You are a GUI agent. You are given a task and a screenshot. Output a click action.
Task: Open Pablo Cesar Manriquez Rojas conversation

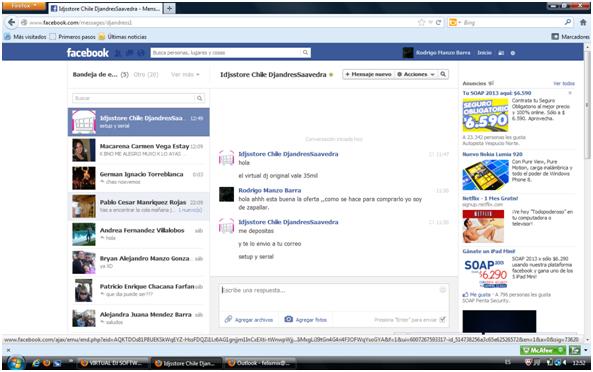tap(138, 206)
